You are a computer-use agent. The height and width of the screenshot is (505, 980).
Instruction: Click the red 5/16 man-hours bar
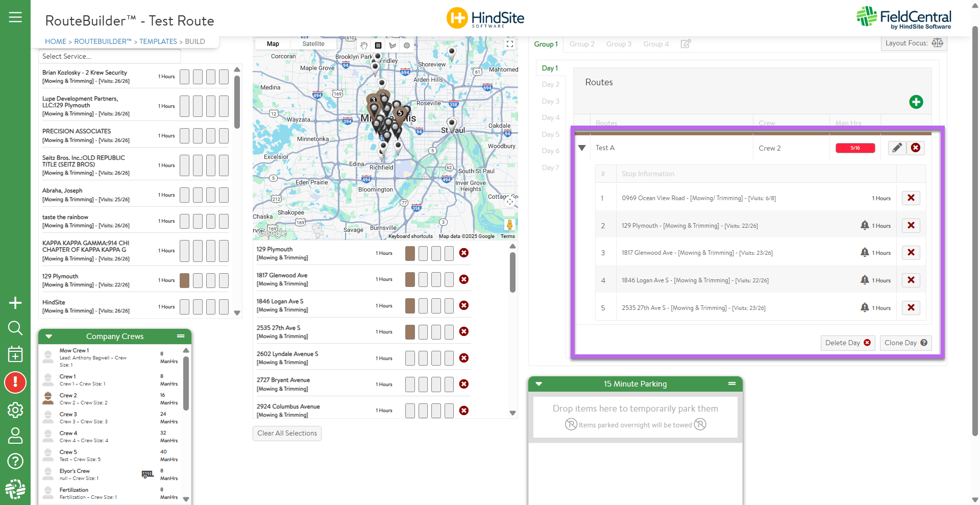pos(855,148)
